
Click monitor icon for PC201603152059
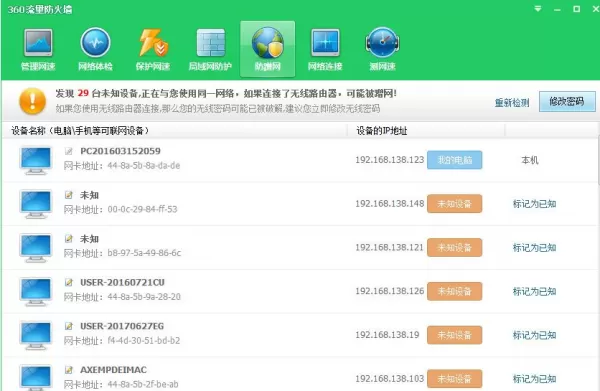pos(36,160)
